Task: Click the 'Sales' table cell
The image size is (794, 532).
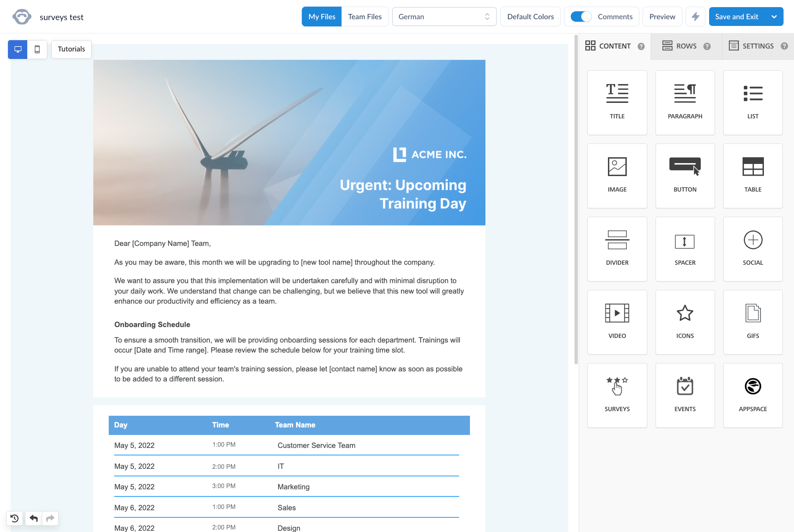Action: point(287,508)
